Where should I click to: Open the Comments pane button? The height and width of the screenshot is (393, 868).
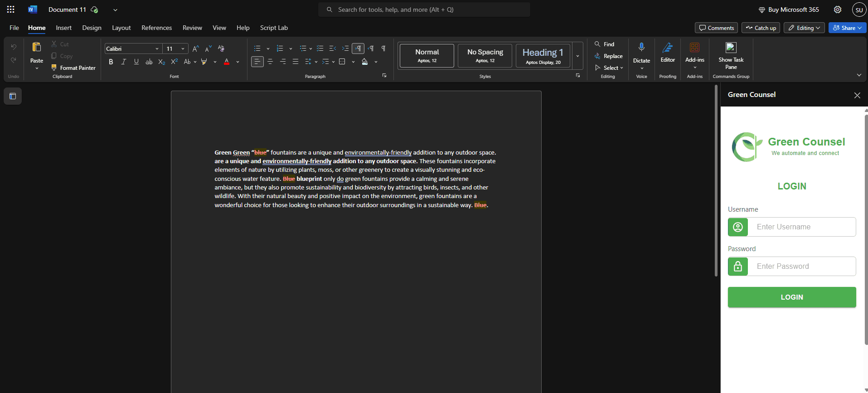[x=716, y=28]
